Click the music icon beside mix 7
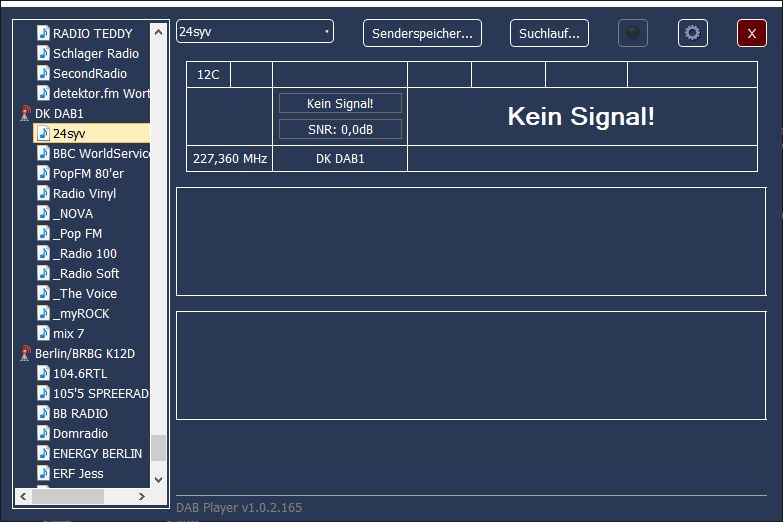 (x=43, y=333)
